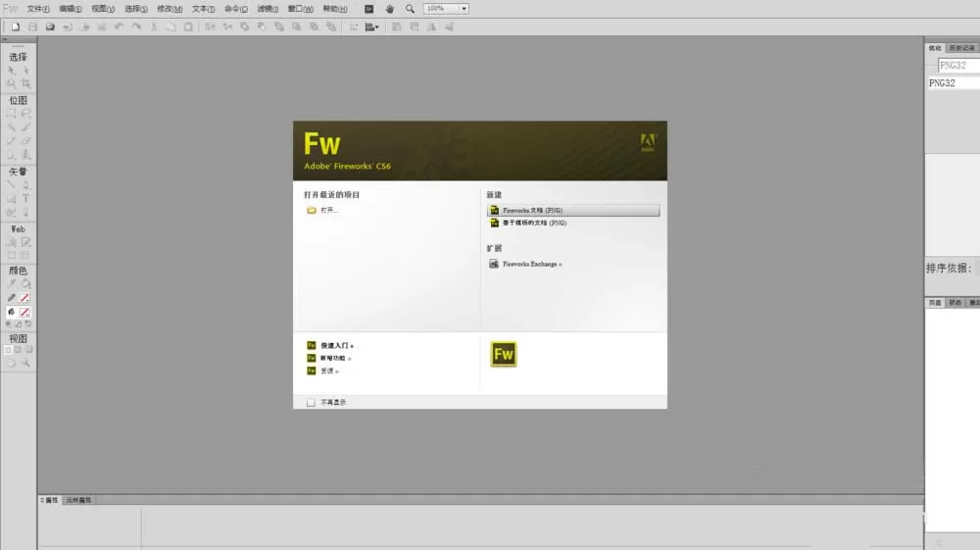
Task: Switch to the 状态 states tab
Action: pos(955,303)
